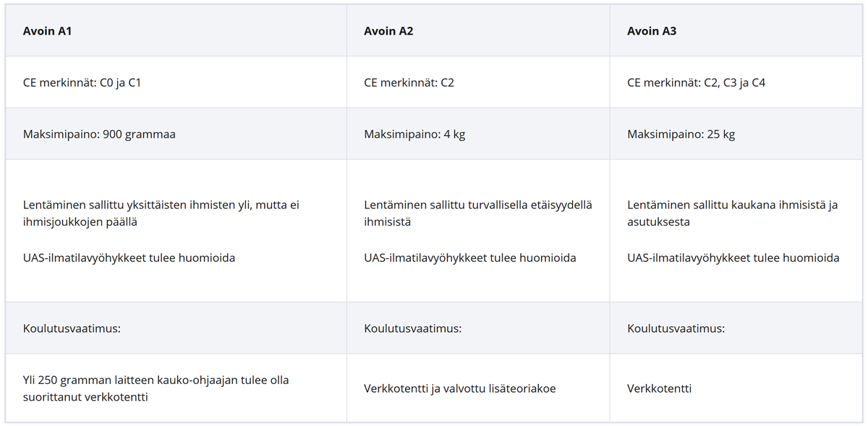Viewport: 868px width, 426px height.
Task: Click Koulutusvaatimus label in Avoin A2 column
Action: pos(412,328)
